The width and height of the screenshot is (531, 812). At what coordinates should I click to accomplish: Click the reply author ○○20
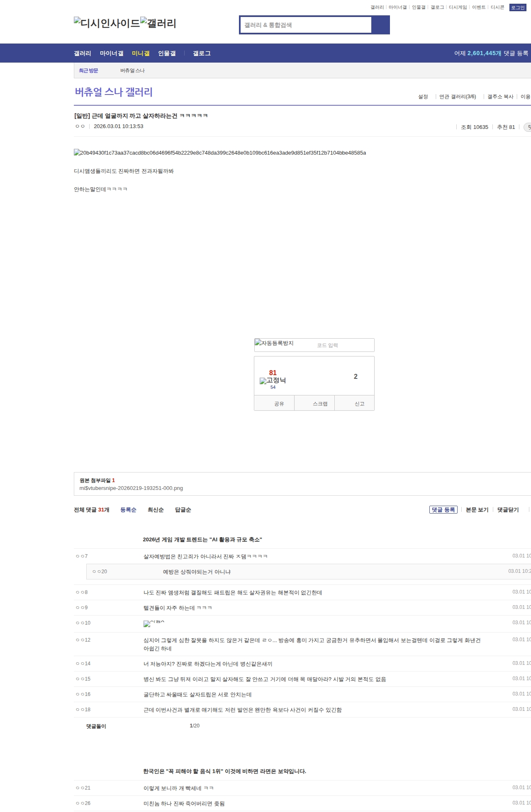click(x=100, y=572)
